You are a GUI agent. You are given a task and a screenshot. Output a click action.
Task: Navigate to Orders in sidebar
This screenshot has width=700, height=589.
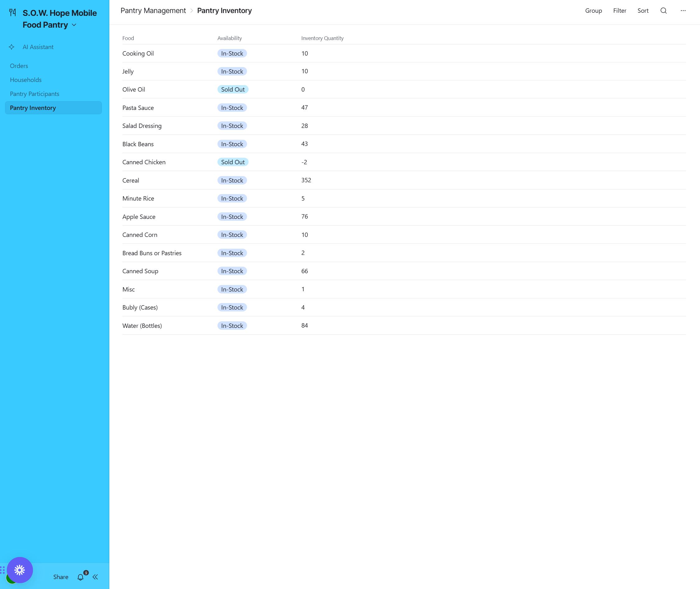pos(19,66)
